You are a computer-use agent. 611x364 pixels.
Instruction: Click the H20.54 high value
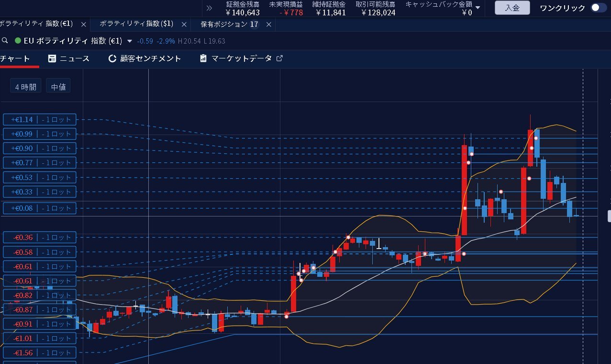(189, 41)
